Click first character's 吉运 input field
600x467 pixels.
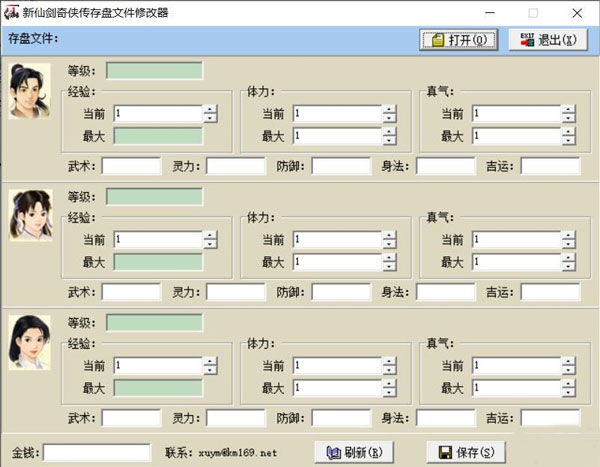point(551,166)
